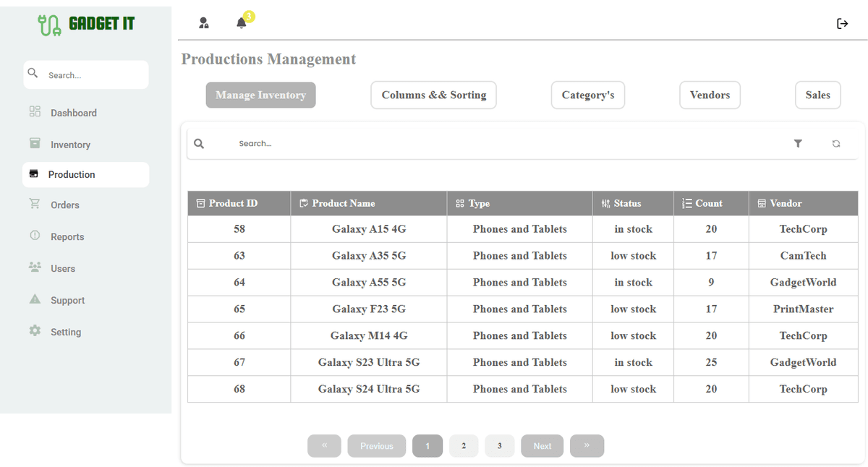The height and width of the screenshot is (467, 868).
Task: Go to page 3 of results
Action: (499, 446)
